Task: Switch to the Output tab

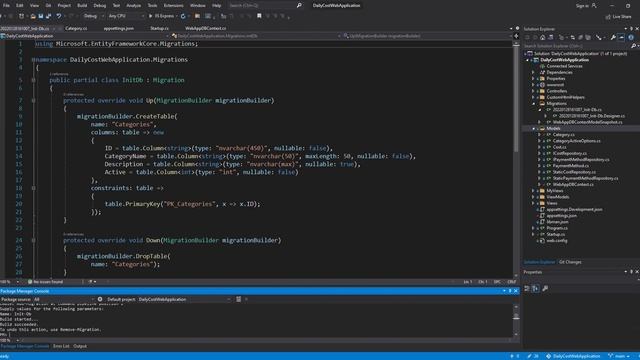Action: (x=80, y=346)
